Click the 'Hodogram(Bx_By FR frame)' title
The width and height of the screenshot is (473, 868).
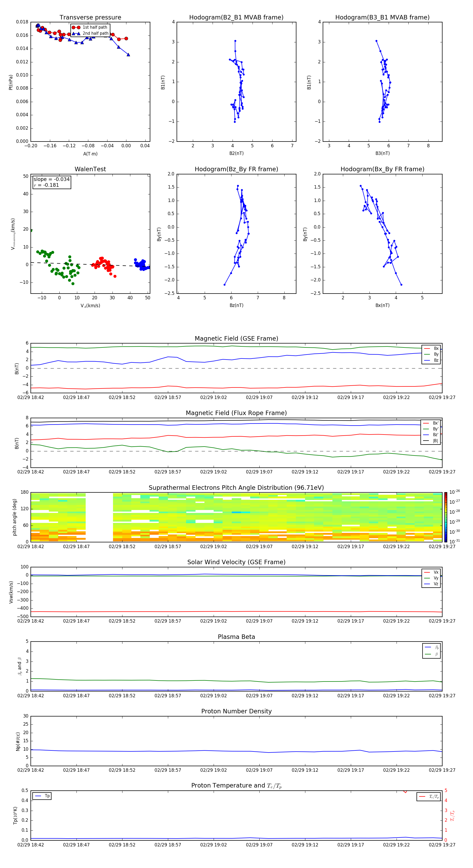tap(382, 169)
